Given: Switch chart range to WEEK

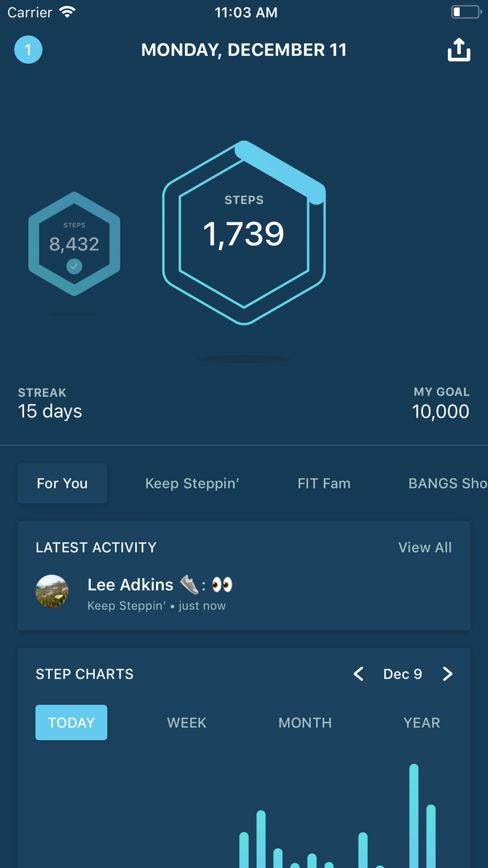Looking at the screenshot, I should click(x=186, y=723).
